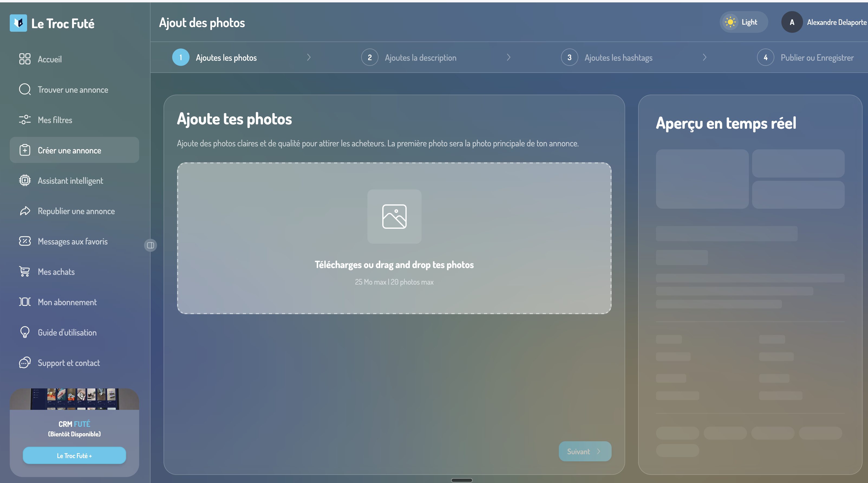Go to step 4 Publier ou Enregistrer
868x483 pixels.
(x=805, y=57)
